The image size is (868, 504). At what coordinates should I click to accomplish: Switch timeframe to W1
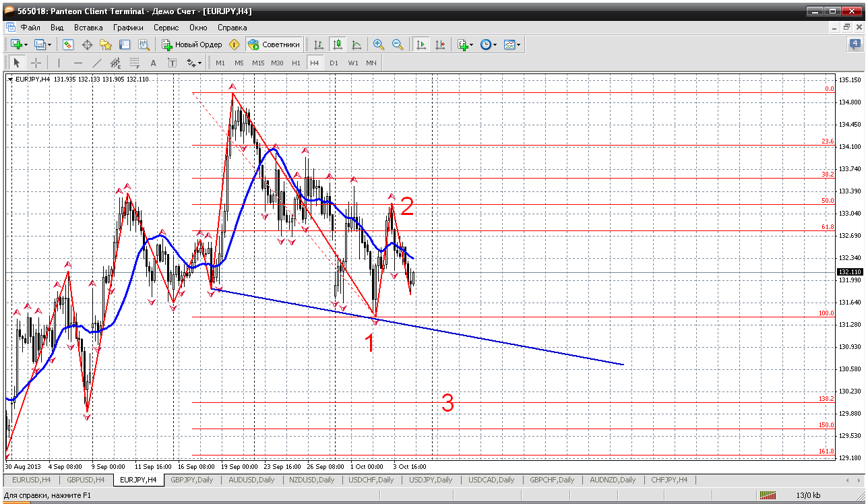pyautogui.click(x=353, y=63)
